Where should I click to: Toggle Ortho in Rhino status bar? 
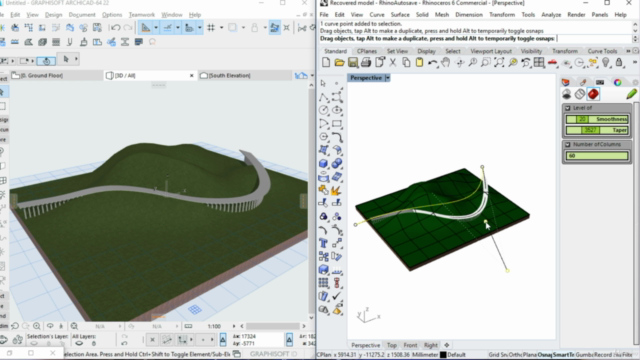(517, 355)
